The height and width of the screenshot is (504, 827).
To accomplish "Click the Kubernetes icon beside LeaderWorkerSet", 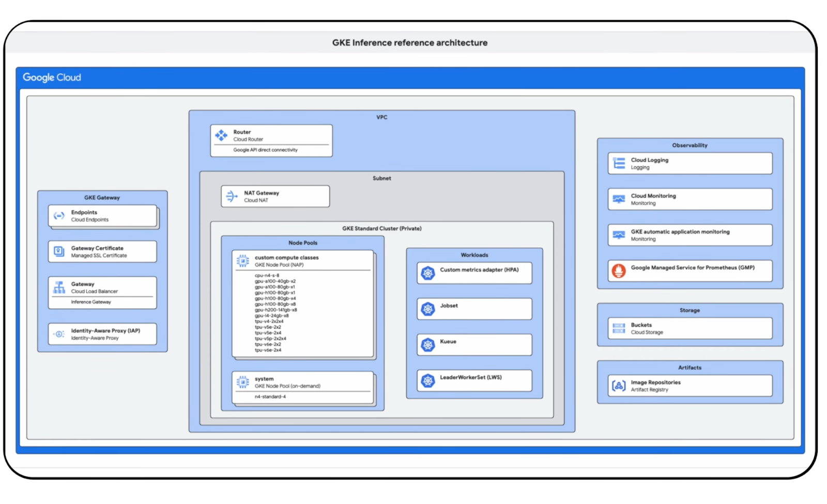I will (428, 381).
